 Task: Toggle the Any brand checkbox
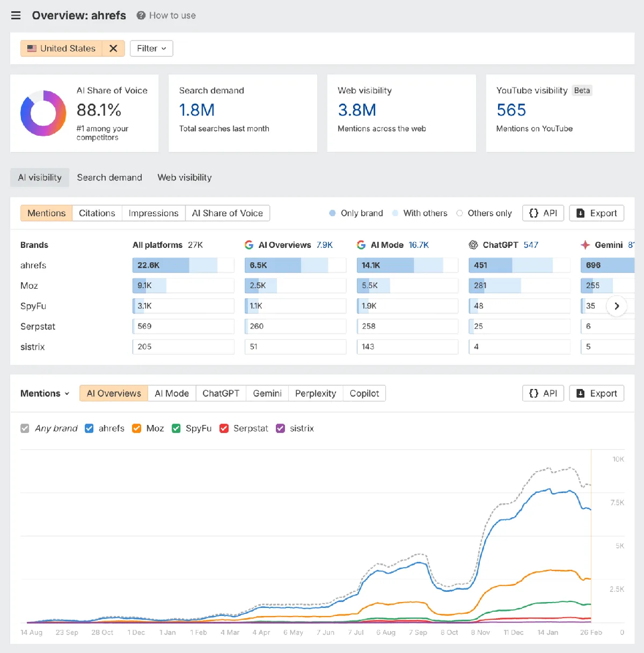pyautogui.click(x=25, y=428)
